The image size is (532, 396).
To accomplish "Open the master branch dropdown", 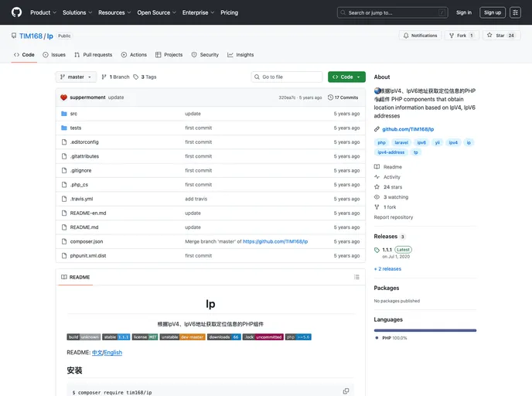I will click(76, 77).
